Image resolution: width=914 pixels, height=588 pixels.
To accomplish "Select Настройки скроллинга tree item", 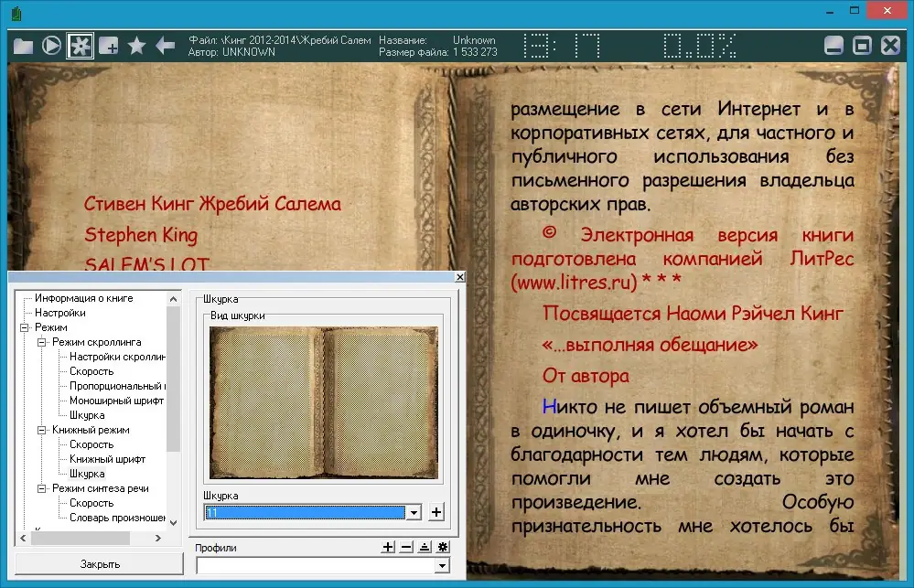I will [x=117, y=357].
